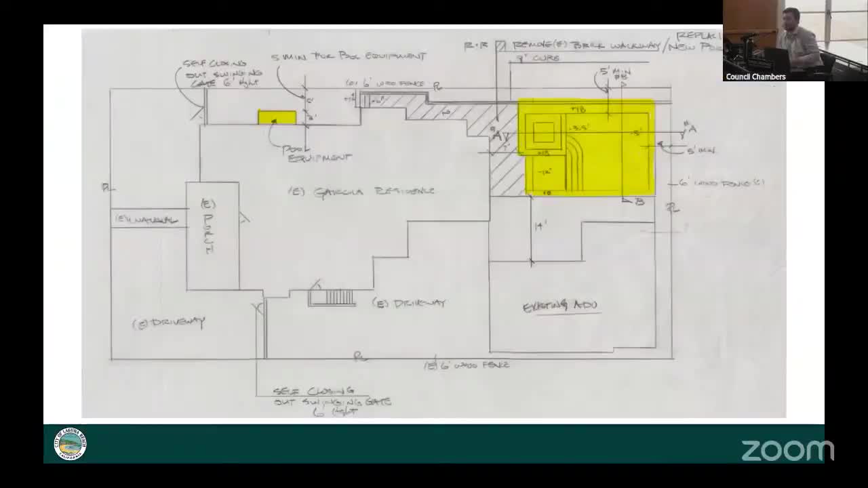
Task: Click the small yellow pool equipment box
Action: click(277, 117)
